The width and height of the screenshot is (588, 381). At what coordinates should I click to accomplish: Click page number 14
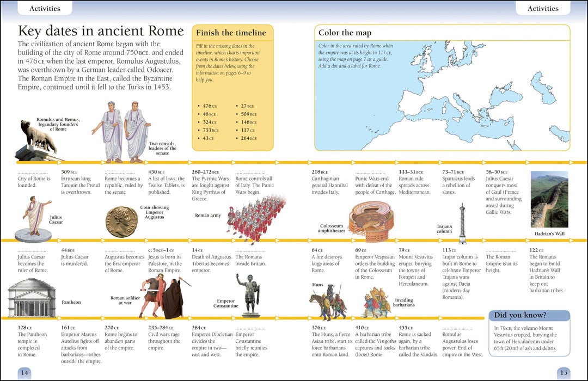coord(24,373)
